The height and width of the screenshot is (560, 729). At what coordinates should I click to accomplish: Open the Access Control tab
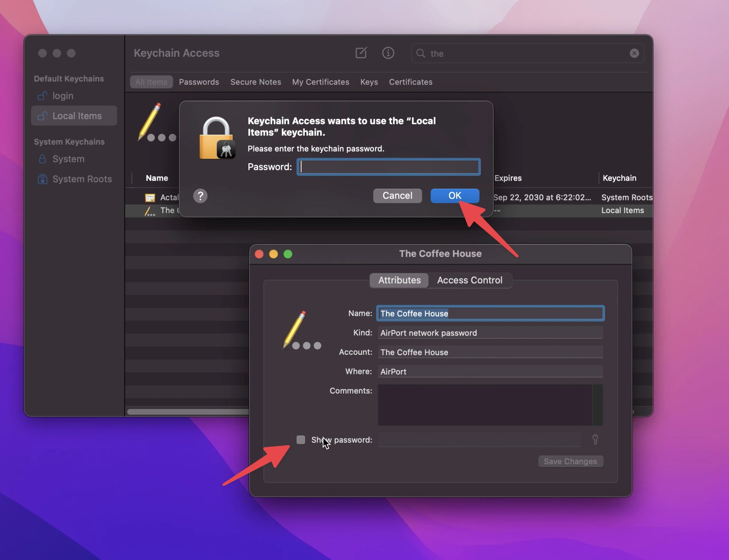pos(470,280)
